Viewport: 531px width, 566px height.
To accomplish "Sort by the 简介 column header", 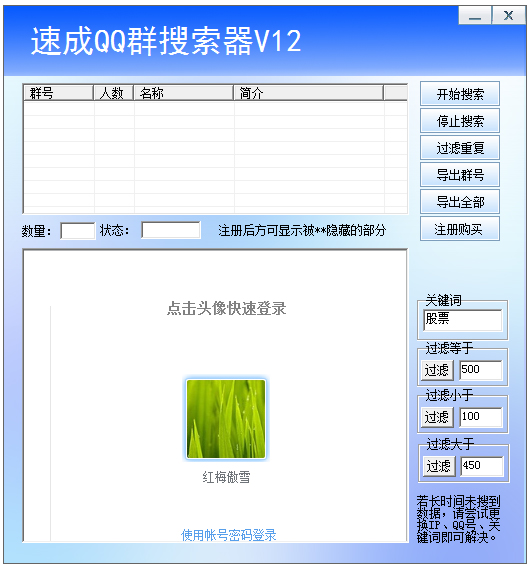I will tap(309, 93).
